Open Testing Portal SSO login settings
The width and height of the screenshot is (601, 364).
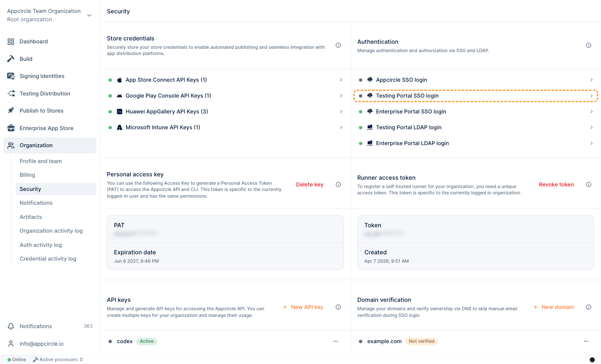476,96
